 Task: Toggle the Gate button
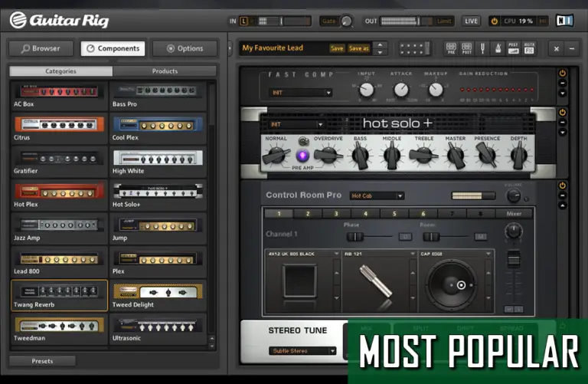329,21
